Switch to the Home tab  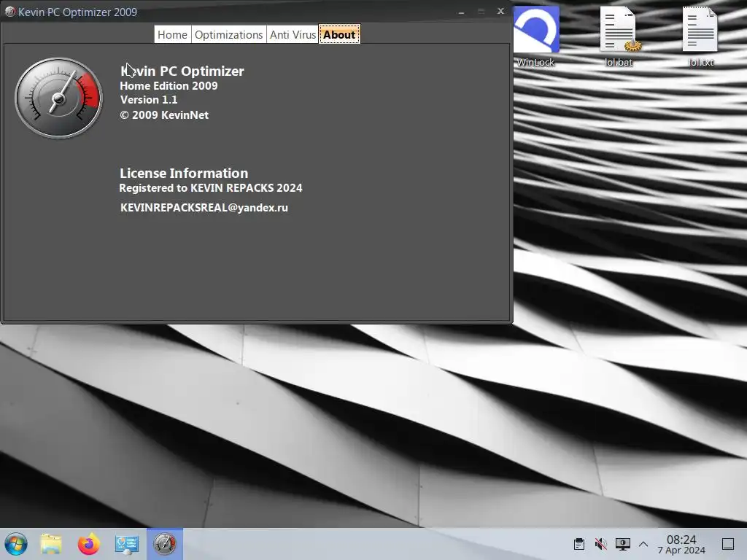pyautogui.click(x=172, y=35)
